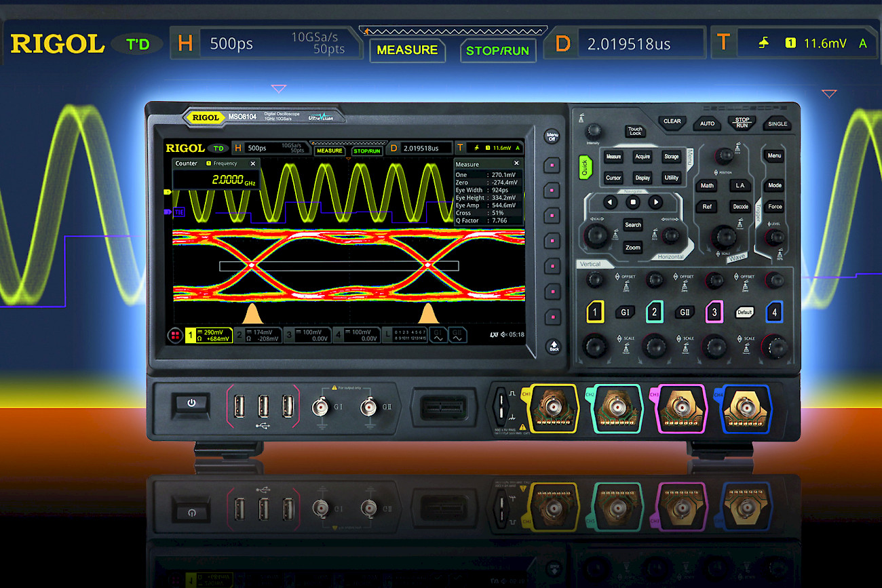Toggle channel 1 with the yellow 1 key
Screen dimensions: 882x588
coord(595,312)
